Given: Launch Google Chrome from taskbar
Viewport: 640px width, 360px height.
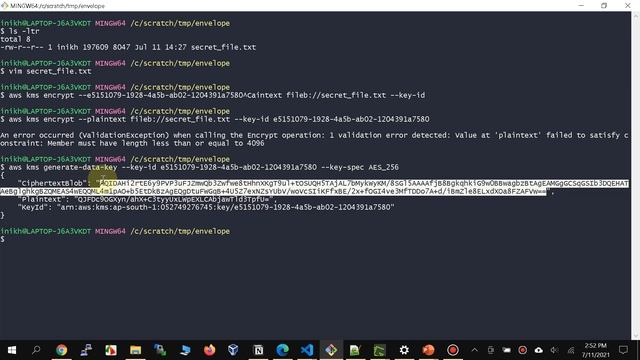Looking at the screenshot, I should 61,350.
